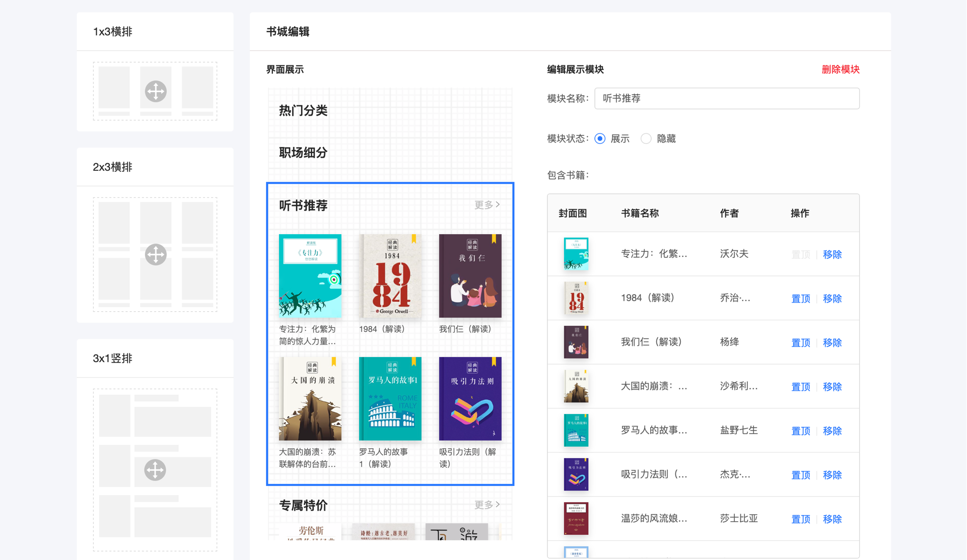Viewport: 967px width, 560px height.
Task: Remove 吸引力法则 row with 移除
Action: tap(832, 475)
